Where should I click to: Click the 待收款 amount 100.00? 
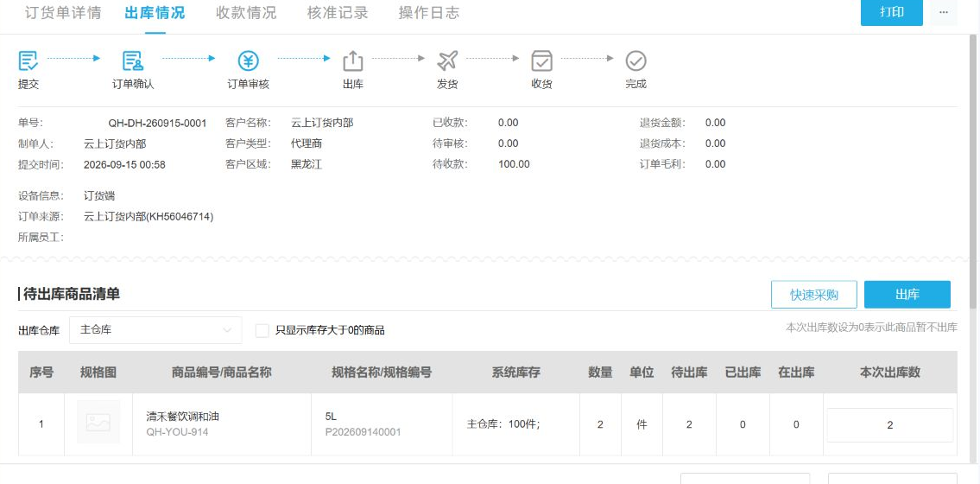pos(514,164)
